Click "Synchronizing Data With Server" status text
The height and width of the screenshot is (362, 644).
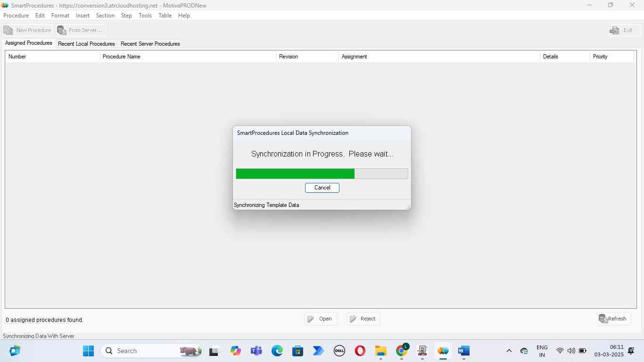(39, 336)
